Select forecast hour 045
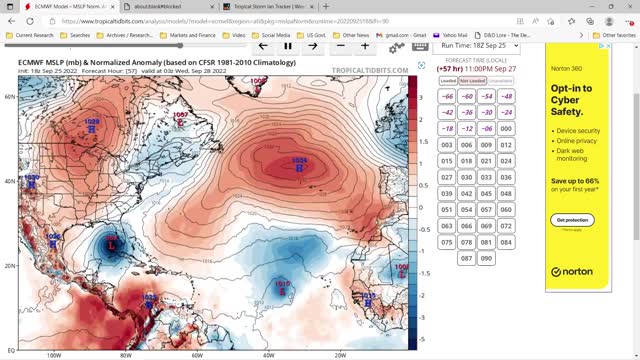The image size is (640, 360). point(486,193)
